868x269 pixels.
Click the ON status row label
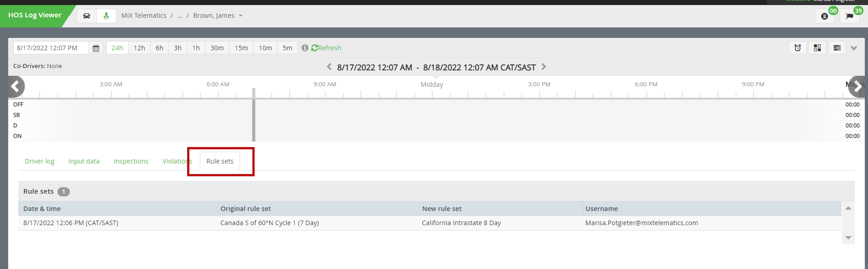pos(17,136)
